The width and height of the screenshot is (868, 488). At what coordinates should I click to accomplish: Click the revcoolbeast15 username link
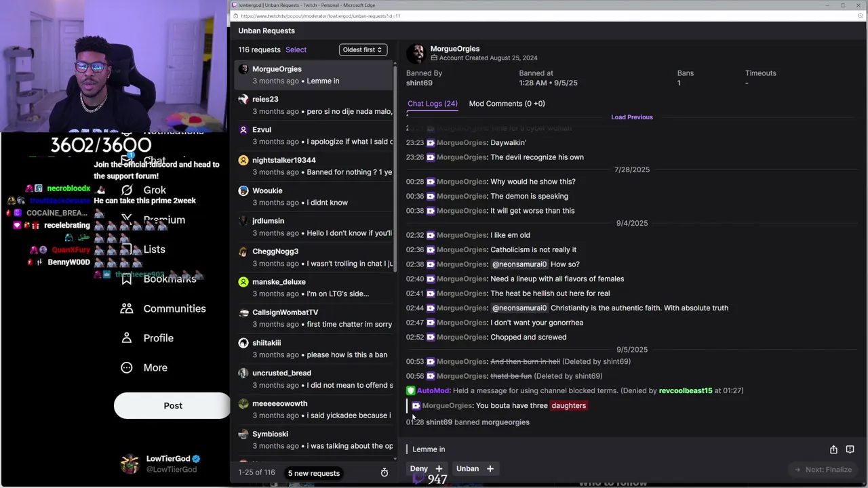click(x=686, y=390)
